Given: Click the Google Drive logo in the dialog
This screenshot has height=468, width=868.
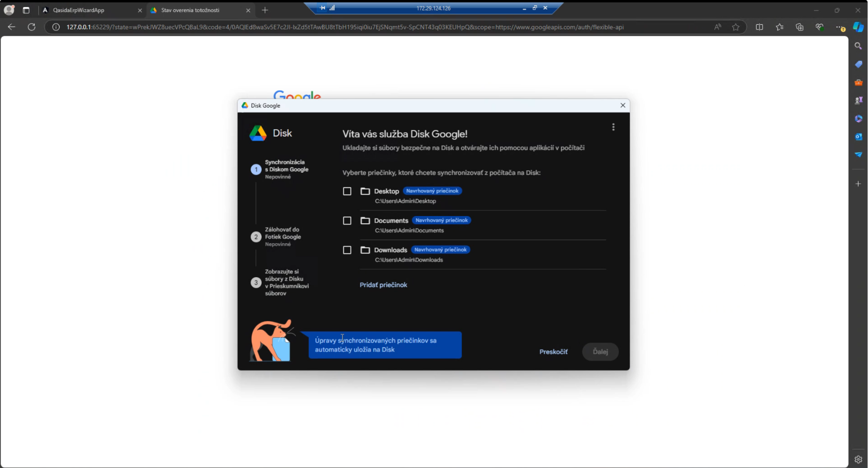Looking at the screenshot, I should tap(258, 133).
